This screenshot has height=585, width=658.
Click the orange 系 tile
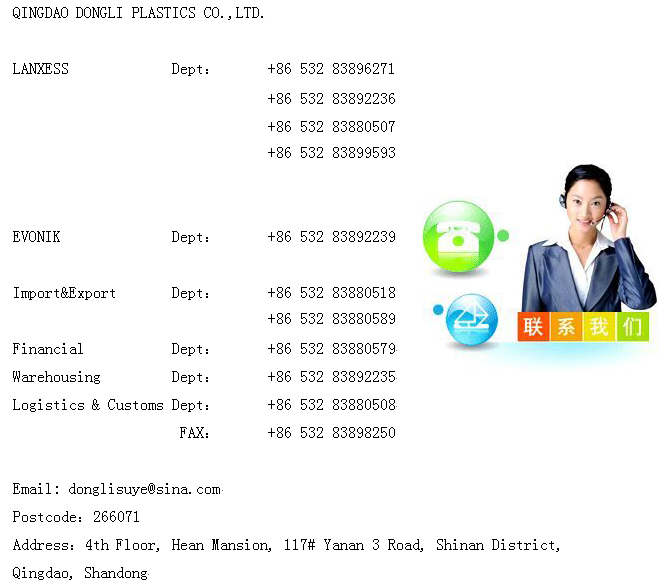pos(567,327)
